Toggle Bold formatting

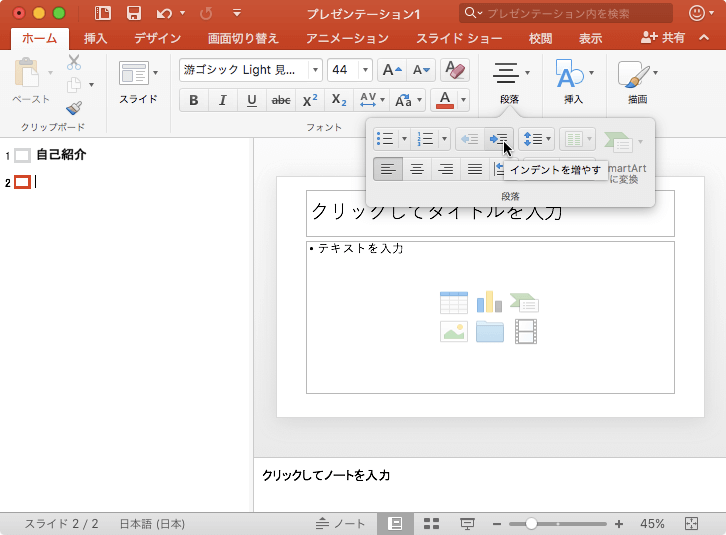coord(194,100)
